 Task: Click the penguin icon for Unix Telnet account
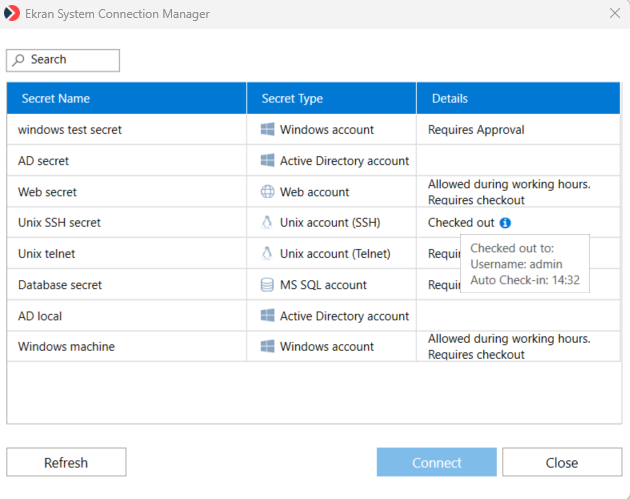pos(267,254)
